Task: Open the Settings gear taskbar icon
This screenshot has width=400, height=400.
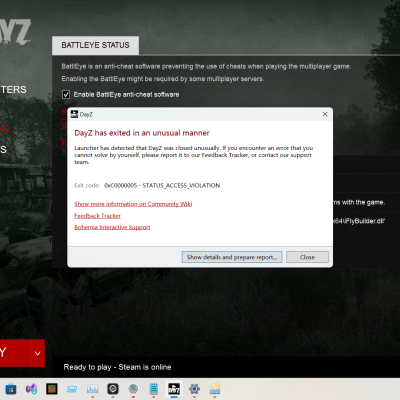Action: [194, 389]
